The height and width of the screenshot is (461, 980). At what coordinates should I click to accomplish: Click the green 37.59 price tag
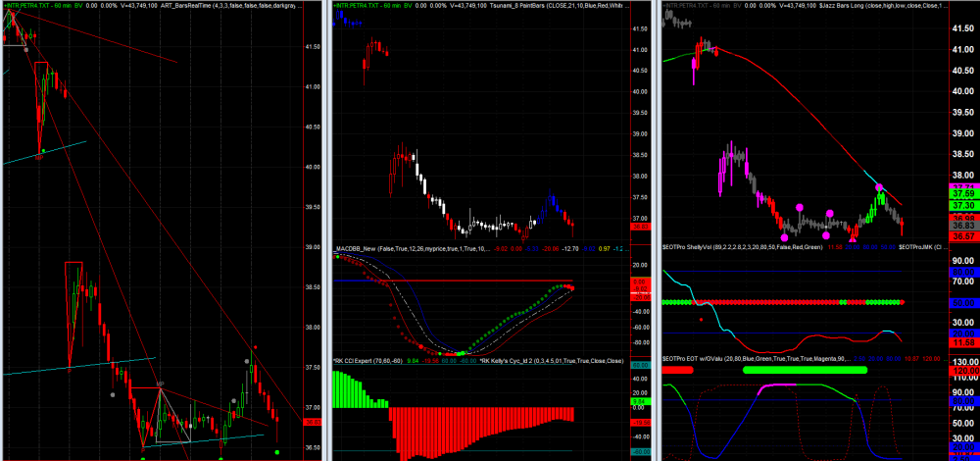pyautogui.click(x=961, y=194)
